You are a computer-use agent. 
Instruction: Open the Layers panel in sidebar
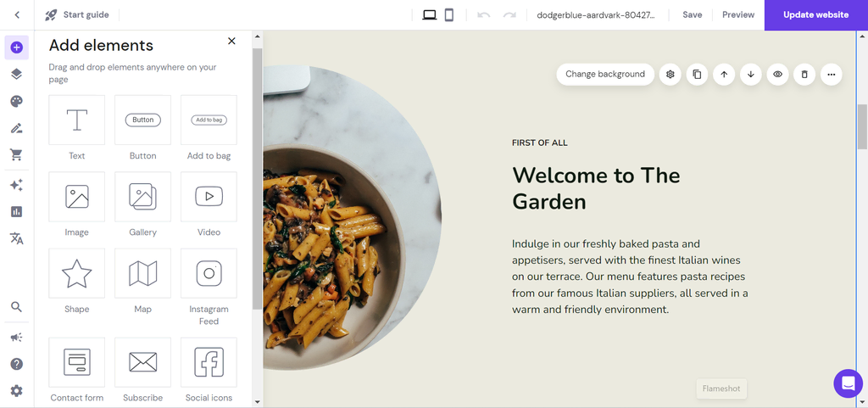click(x=17, y=74)
